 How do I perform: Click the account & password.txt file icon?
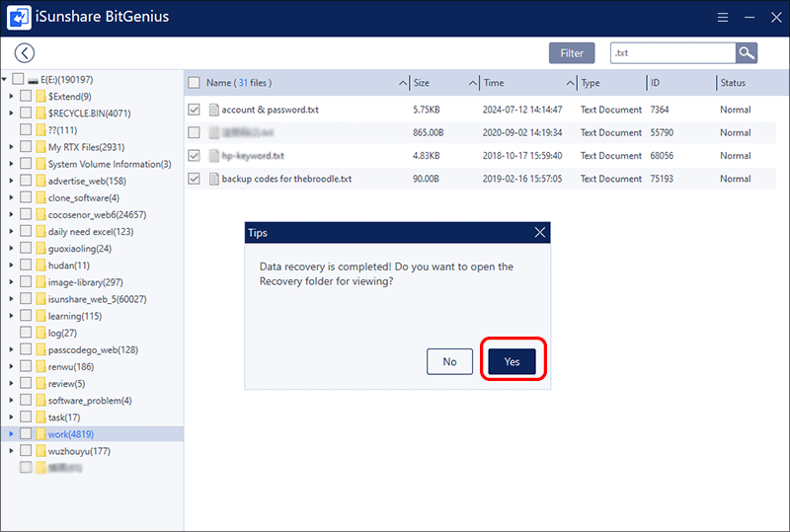(213, 110)
